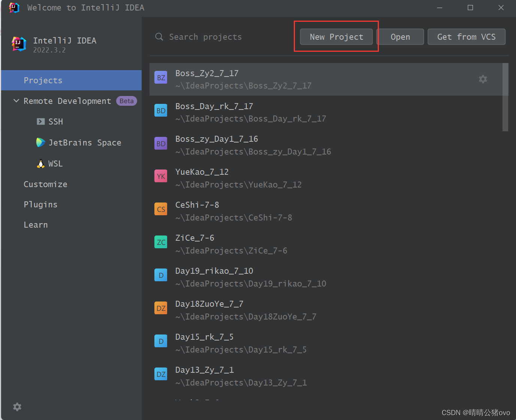Screen dimensions: 516x420
Task: Click the BD icon of Boss_Day_rk_7_17
Action: coord(161,111)
